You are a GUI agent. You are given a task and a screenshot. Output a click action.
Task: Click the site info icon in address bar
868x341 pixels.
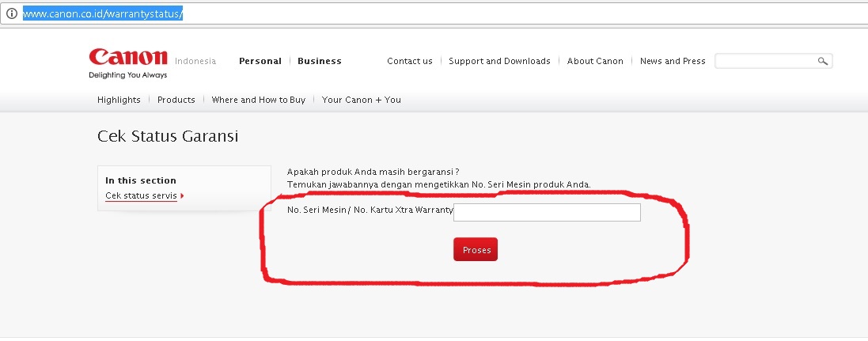coord(12,13)
